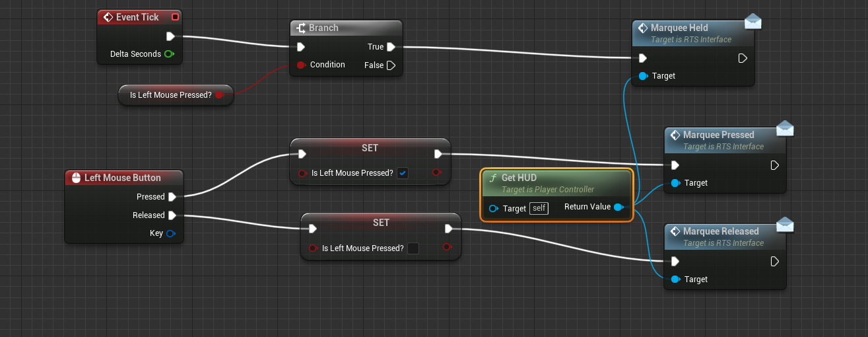Click Marquee Released execution output pin
The image size is (868, 337).
(775, 262)
